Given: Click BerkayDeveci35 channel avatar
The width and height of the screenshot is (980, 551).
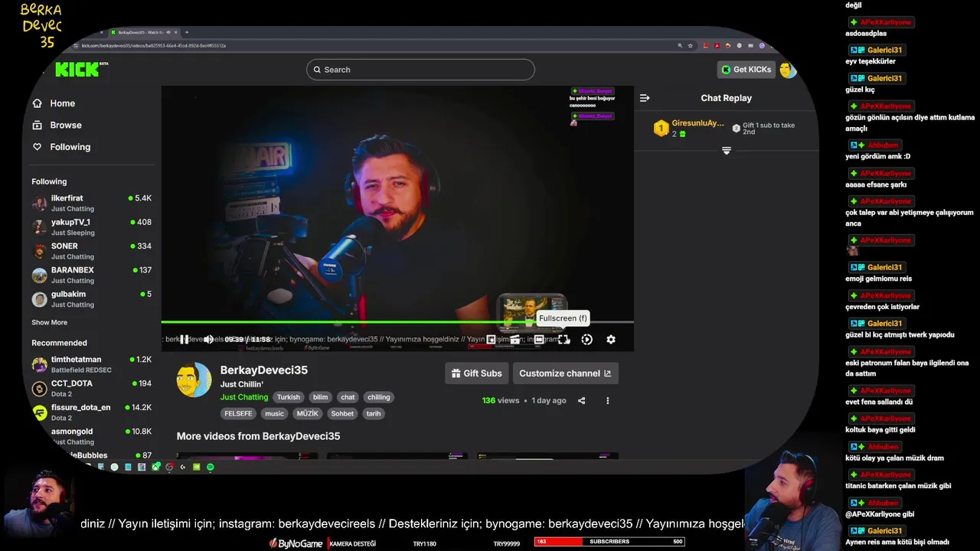Looking at the screenshot, I should (194, 380).
